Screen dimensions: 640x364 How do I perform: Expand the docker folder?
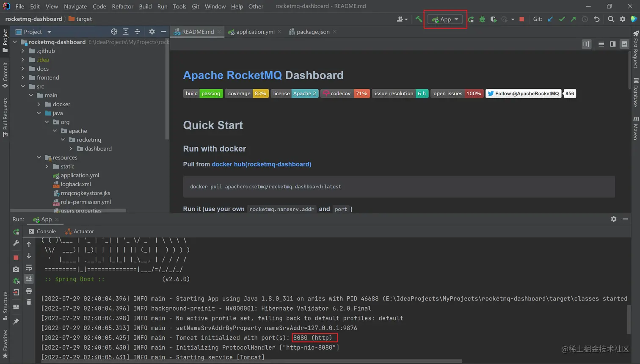point(39,104)
